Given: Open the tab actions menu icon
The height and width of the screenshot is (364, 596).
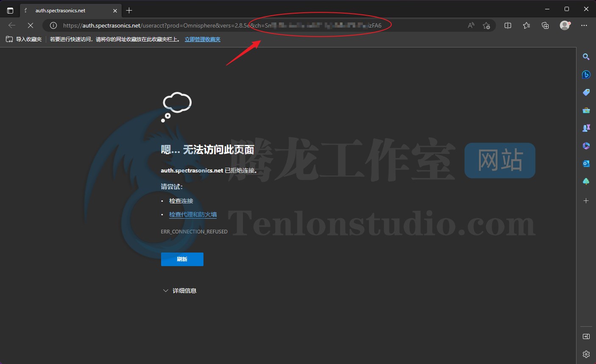Looking at the screenshot, I should (10, 11).
